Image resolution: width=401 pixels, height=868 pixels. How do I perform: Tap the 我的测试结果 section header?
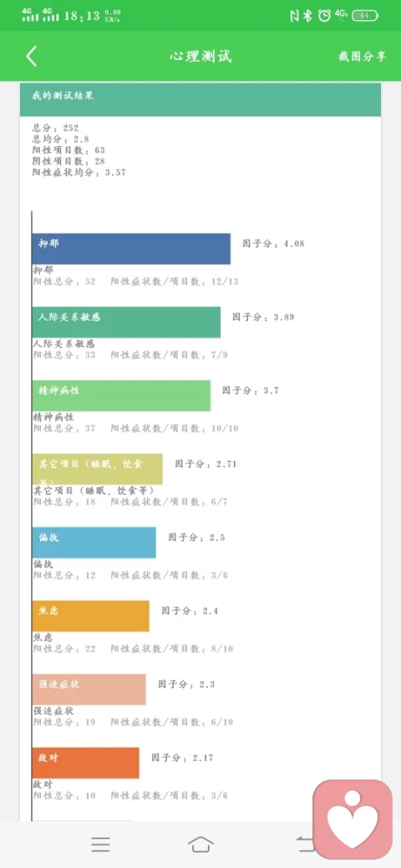(200, 99)
